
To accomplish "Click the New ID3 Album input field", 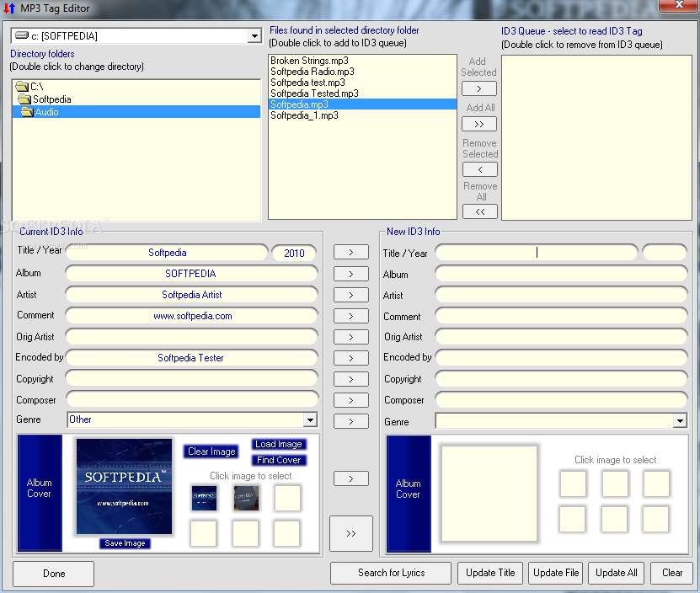I will point(562,274).
